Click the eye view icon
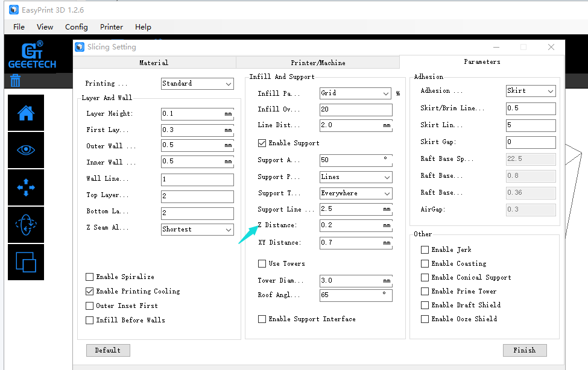Image resolution: width=588 pixels, height=370 pixels. (x=26, y=150)
